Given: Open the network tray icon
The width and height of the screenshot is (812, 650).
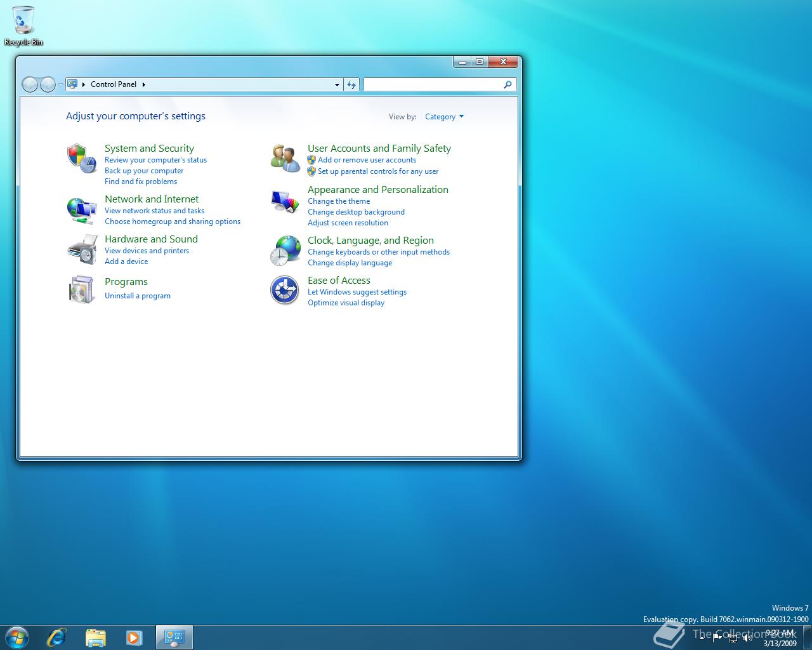Looking at the screenshot, I should (733, 637).
